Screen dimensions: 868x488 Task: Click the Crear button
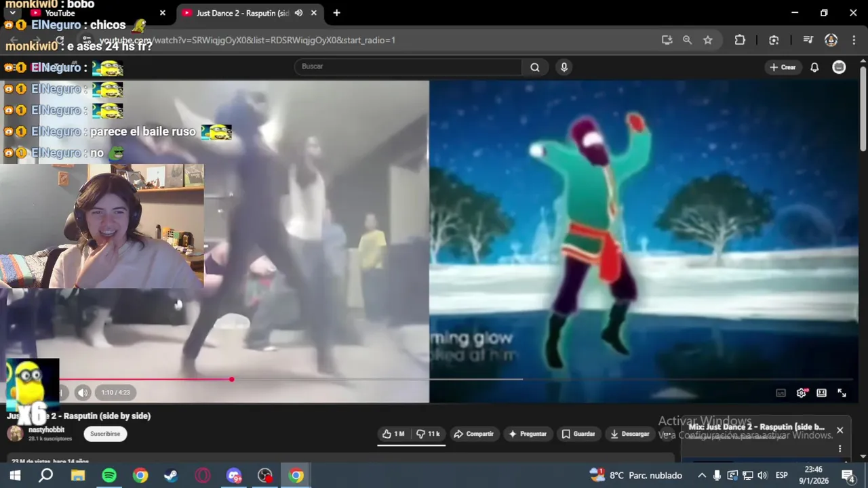[x=783, y=67]
